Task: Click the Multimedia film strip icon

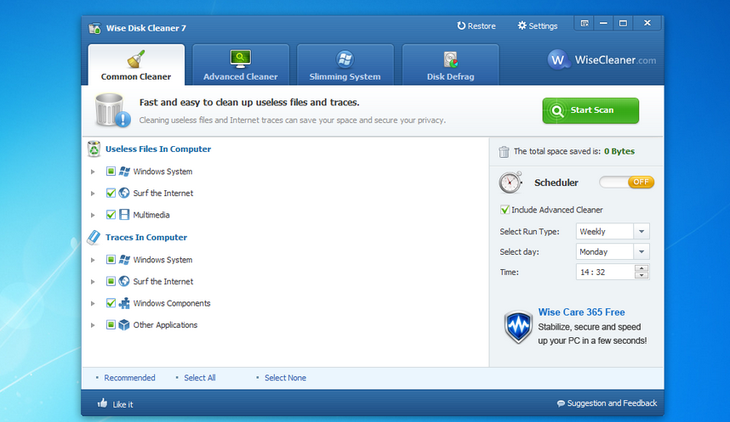Action: pos(124,215)
